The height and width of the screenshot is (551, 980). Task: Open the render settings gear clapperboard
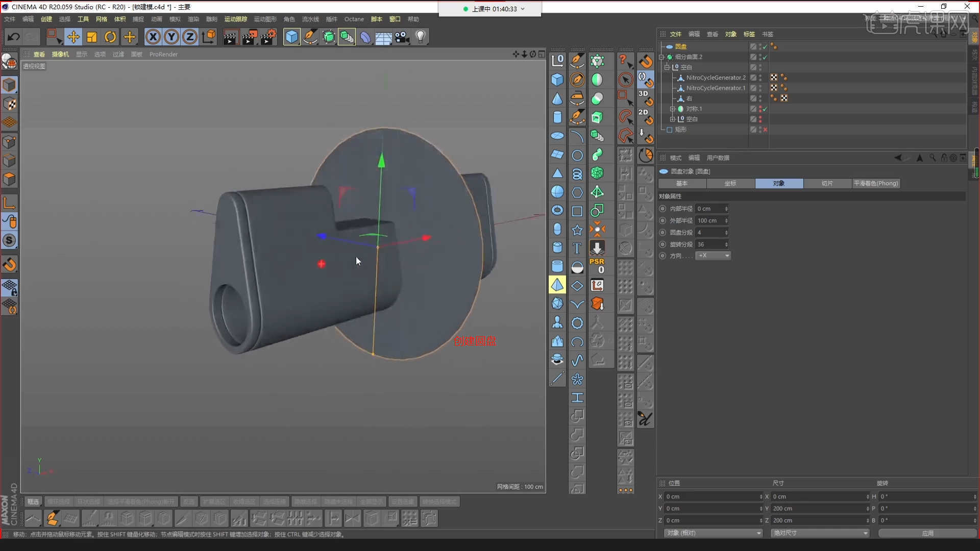pyautogui.click(x=268, y=37)
